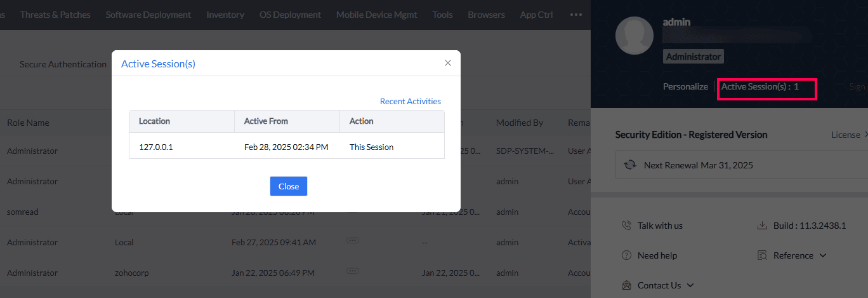868x298 pixels.
Task: Click the renewal refresh icon
Action: (x=630, y=165)
